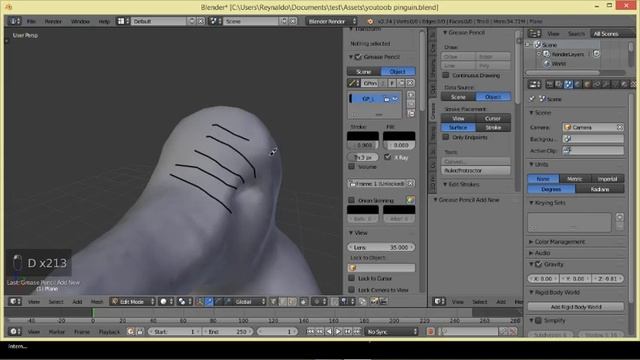Open the timeline editor type selector
The image size is (640, 360).
coord(15,331)
